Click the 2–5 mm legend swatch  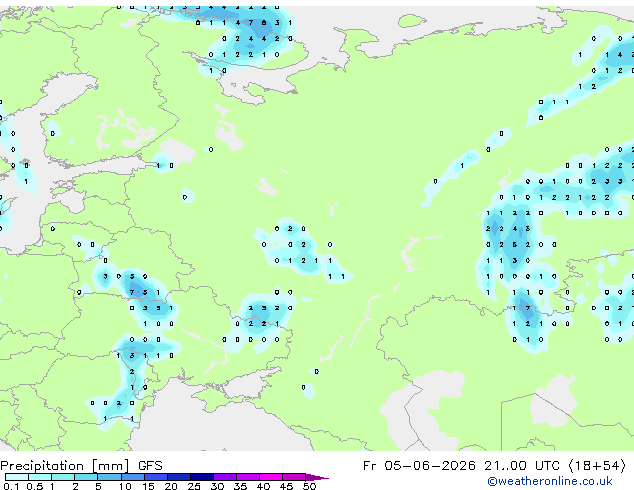tap(86, 477)
